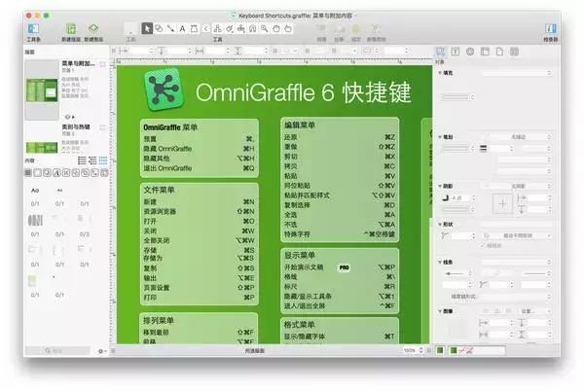Increment the shadow blur stepper
This screenshot has height=392, width=584.
[x=474, y=196]
